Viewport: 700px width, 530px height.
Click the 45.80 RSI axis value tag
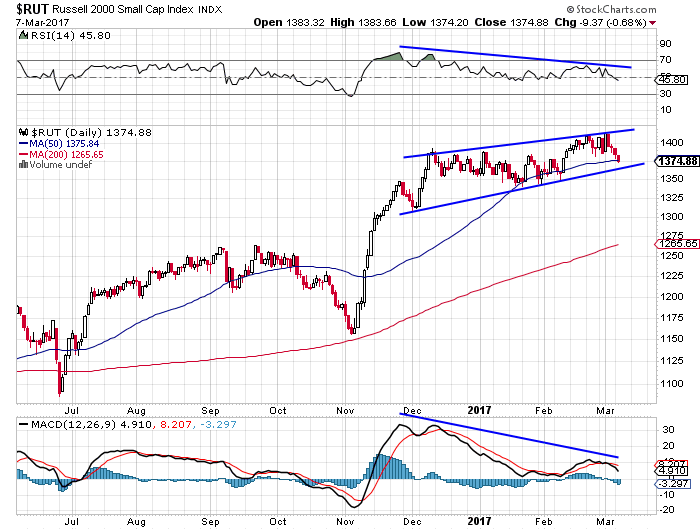(x=673, y=80)
